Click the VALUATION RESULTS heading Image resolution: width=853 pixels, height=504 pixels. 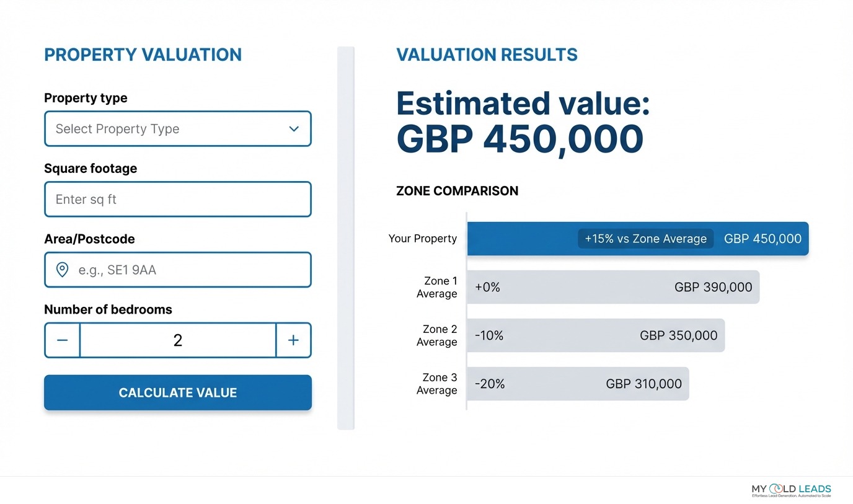point(487,55)
